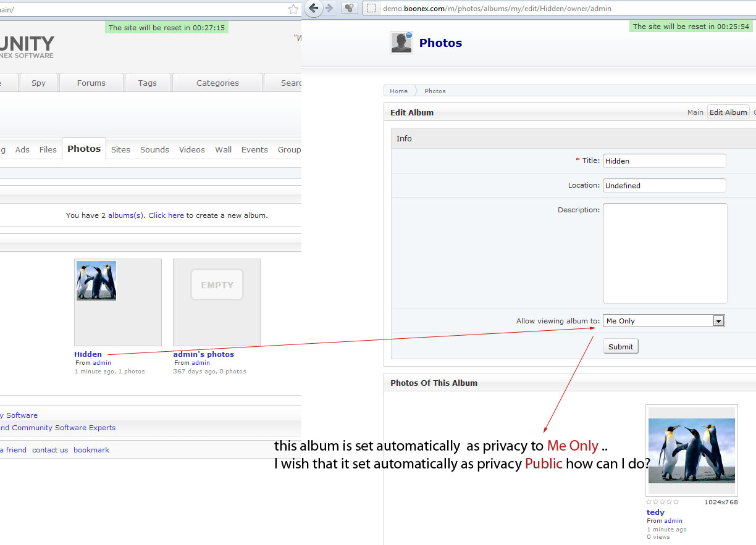Go to the Forums menu item

point(91,83)
